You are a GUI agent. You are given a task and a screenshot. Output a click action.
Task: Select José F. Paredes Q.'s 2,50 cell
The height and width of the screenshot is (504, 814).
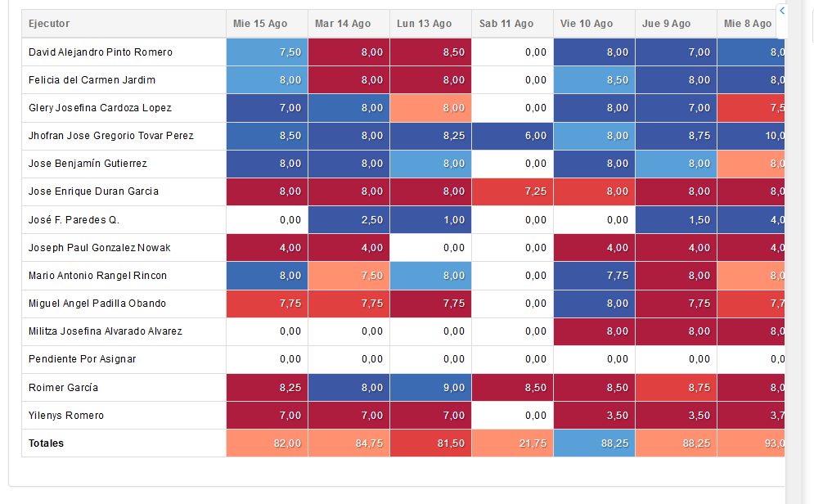coord(349,220)
